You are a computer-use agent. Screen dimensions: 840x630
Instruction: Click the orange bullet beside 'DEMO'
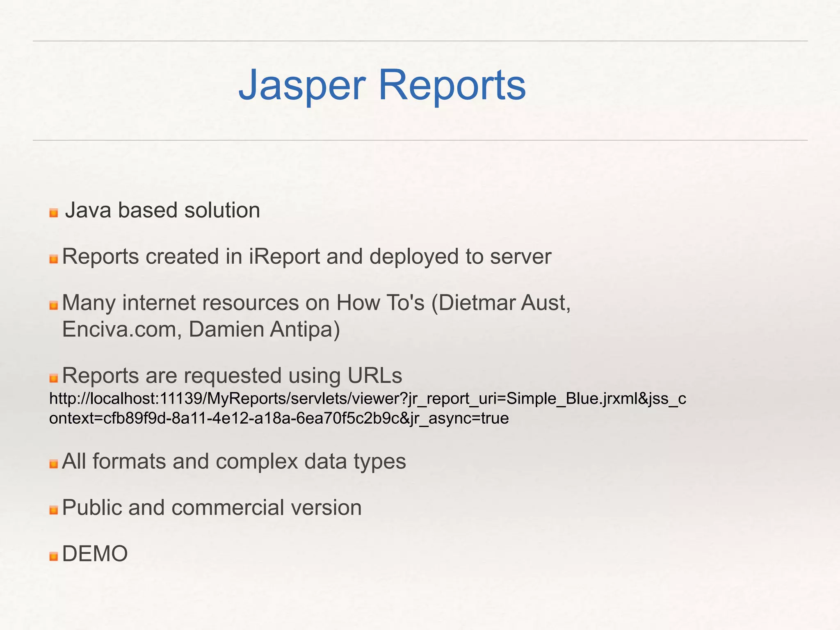(54, 557)
